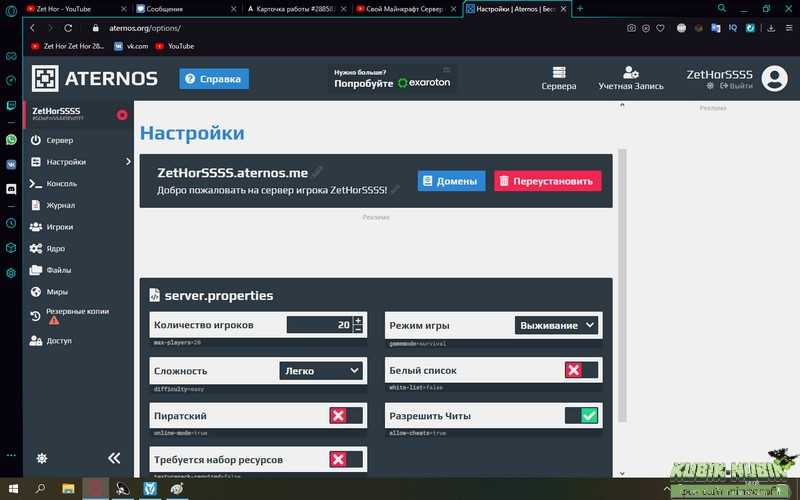Open Twitch in the Opera GX sidebar

point(11,106)
